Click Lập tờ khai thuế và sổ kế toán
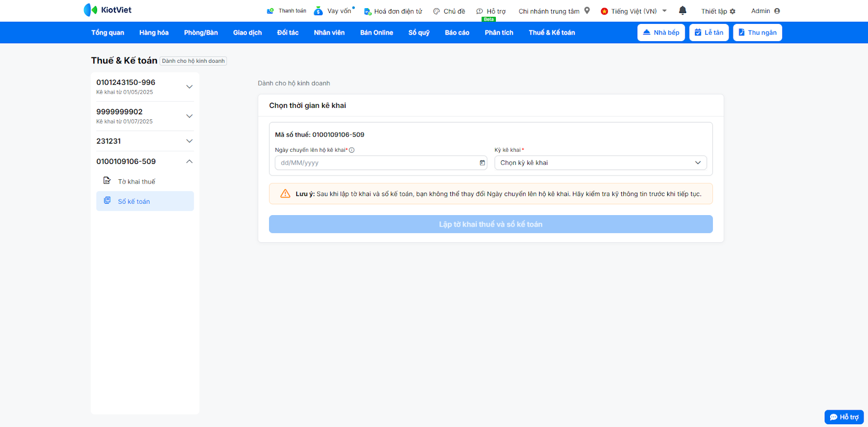Screen dimensions: 868x427 click(x=491, y=224)
